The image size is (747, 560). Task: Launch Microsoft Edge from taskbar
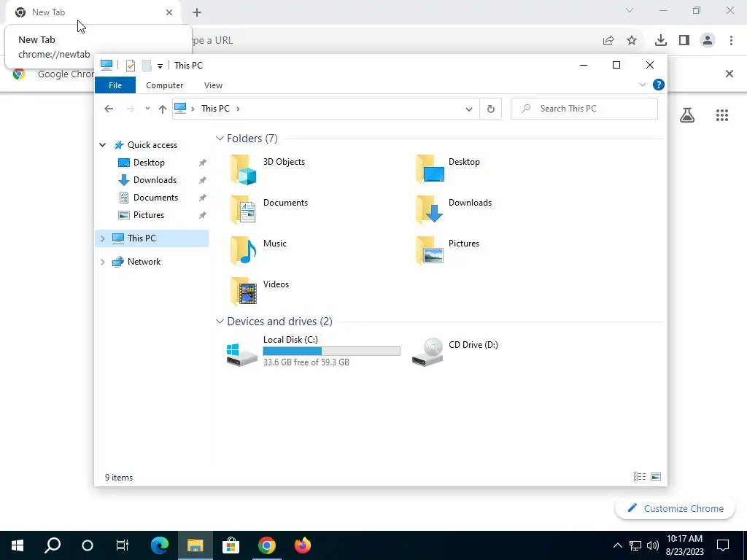click(160, 545)
